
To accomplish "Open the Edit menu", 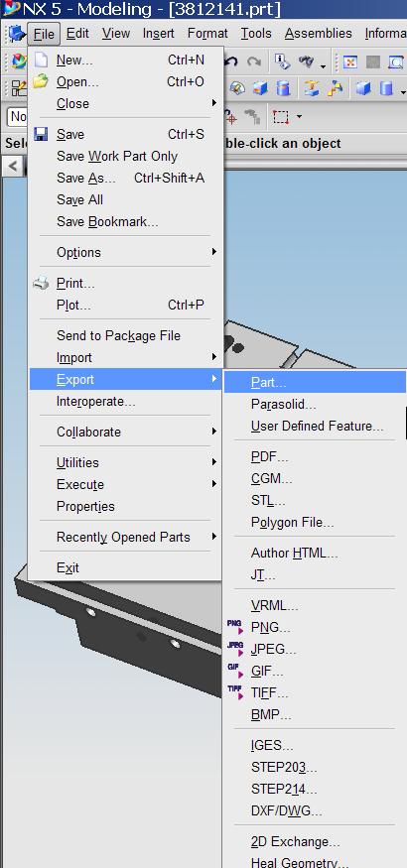I will coord(77,33).
